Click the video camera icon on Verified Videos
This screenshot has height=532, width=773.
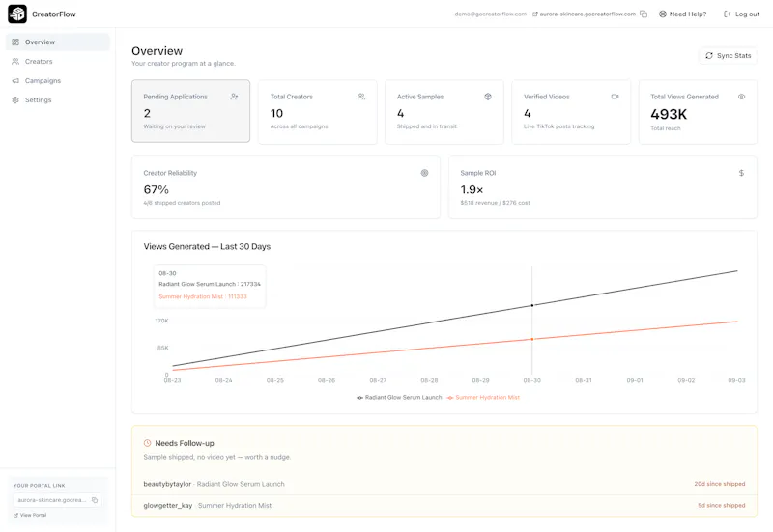615,97
